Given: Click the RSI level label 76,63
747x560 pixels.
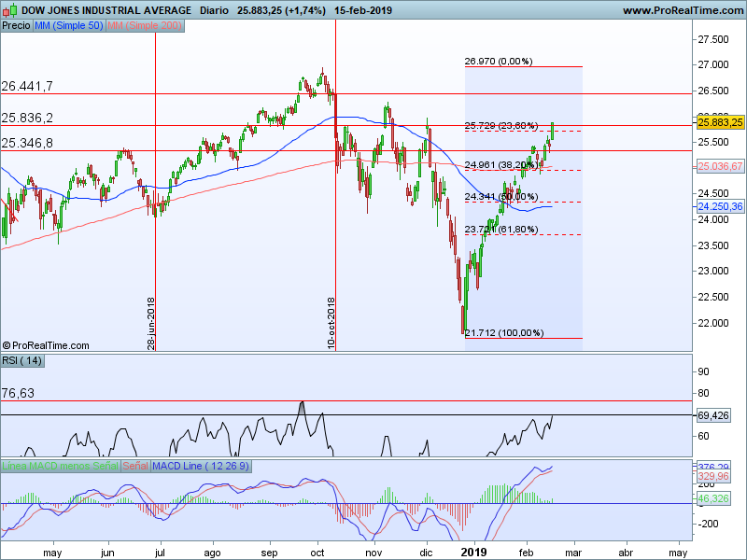Looking at the screenshot, I should [18, 393].
